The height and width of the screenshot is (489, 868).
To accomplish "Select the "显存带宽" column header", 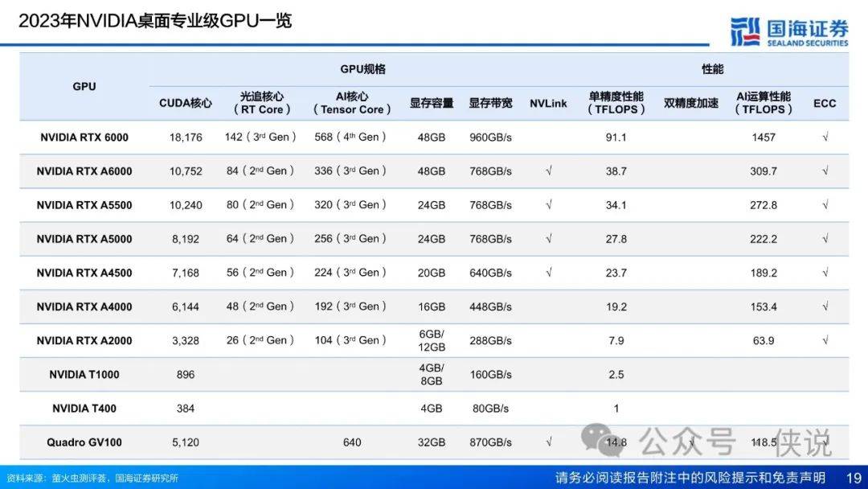I will coord(490,103).
